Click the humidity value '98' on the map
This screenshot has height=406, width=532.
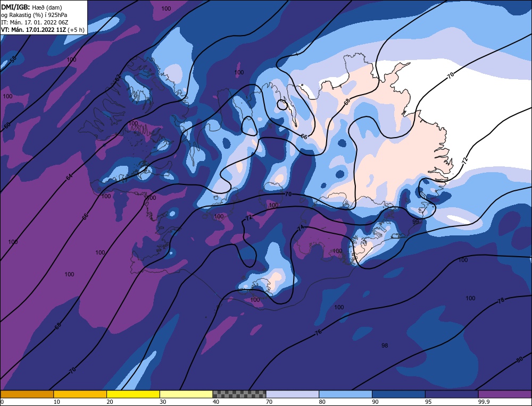(385, 345)
